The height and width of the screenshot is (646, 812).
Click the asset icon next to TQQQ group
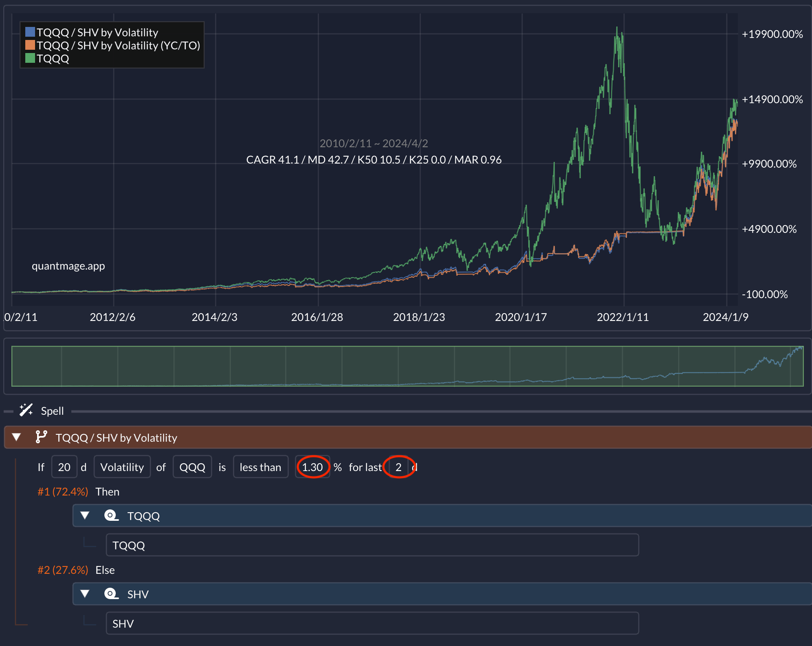[111, 515]
